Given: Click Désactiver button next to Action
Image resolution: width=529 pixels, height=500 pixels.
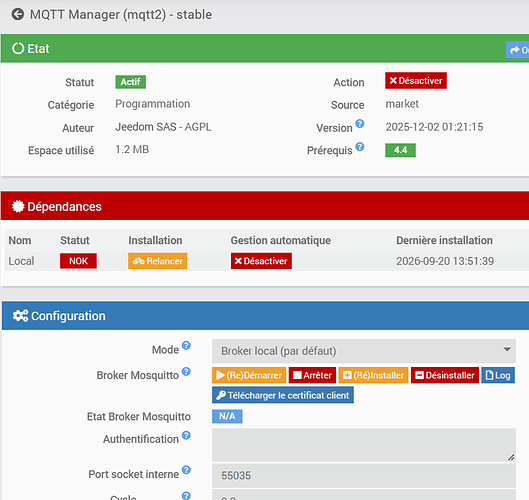Looking at the screenshot, I should (x=416, y=81).
